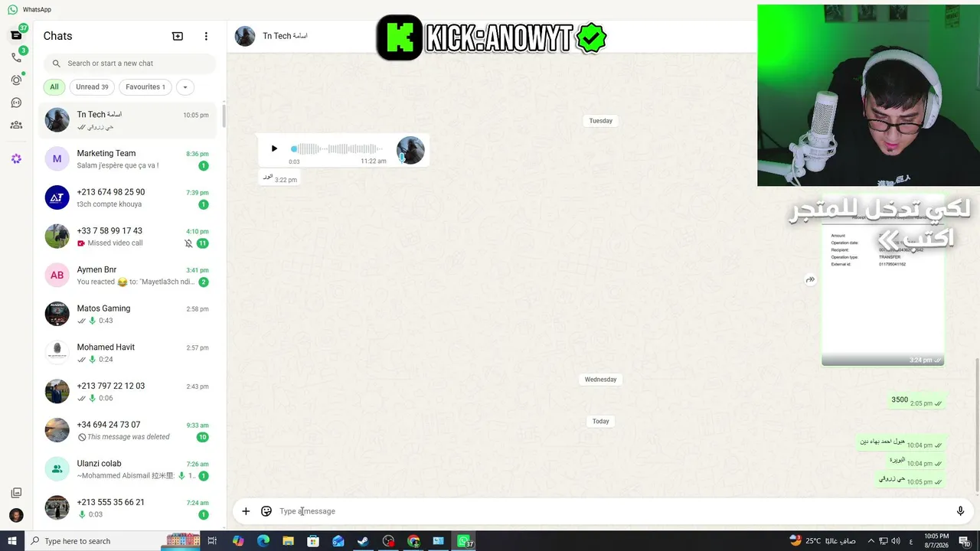Viewport: 980px width, 551px height.
Task: Click the Ulanzi colab group avatar
Action: [x=57, y=469]
